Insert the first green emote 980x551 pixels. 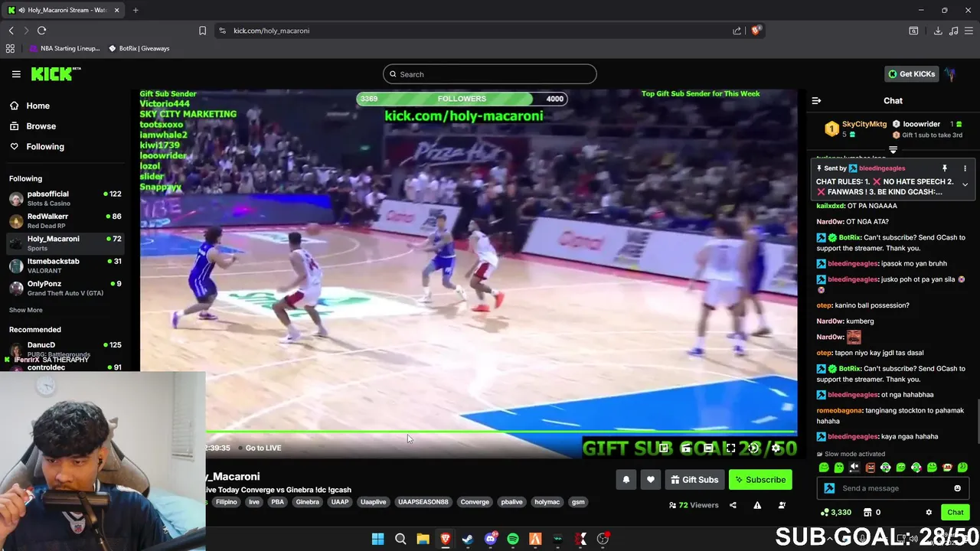[x=824, y=467]
